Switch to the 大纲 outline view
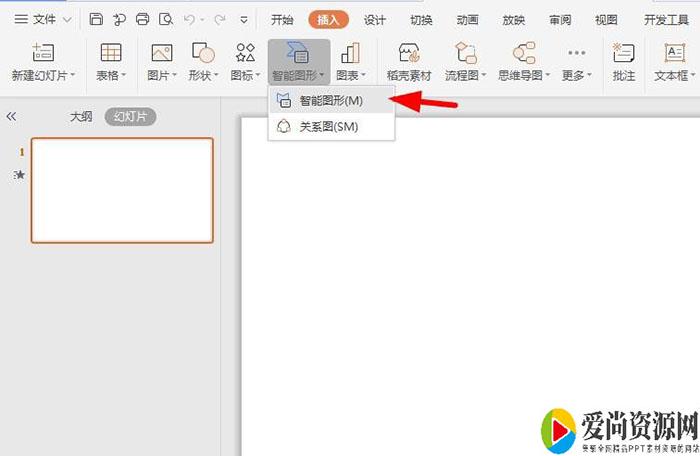This screenshot has width=700, height=456. coord(81,117)
